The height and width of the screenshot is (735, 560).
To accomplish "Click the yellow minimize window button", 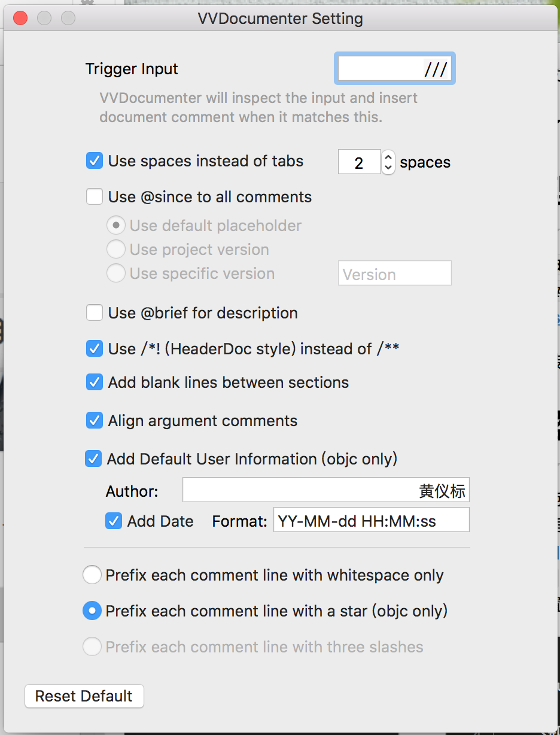I will pyautogui.click(x=44, y=19).
